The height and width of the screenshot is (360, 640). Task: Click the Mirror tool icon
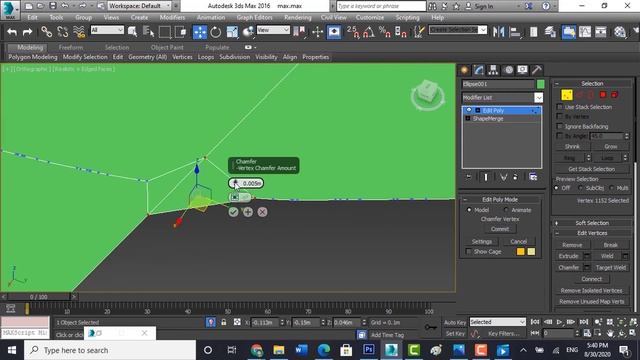(x=498, y=32)
